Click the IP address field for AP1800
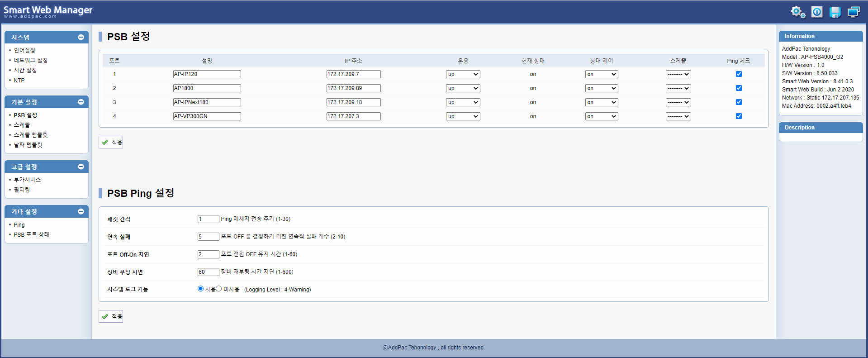The width and height of the screenshot is (868, 358). [x=353, y=88]
